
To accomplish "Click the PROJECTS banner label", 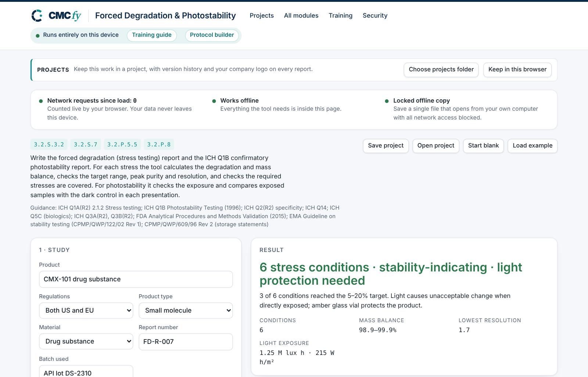I will coord(53,70).
